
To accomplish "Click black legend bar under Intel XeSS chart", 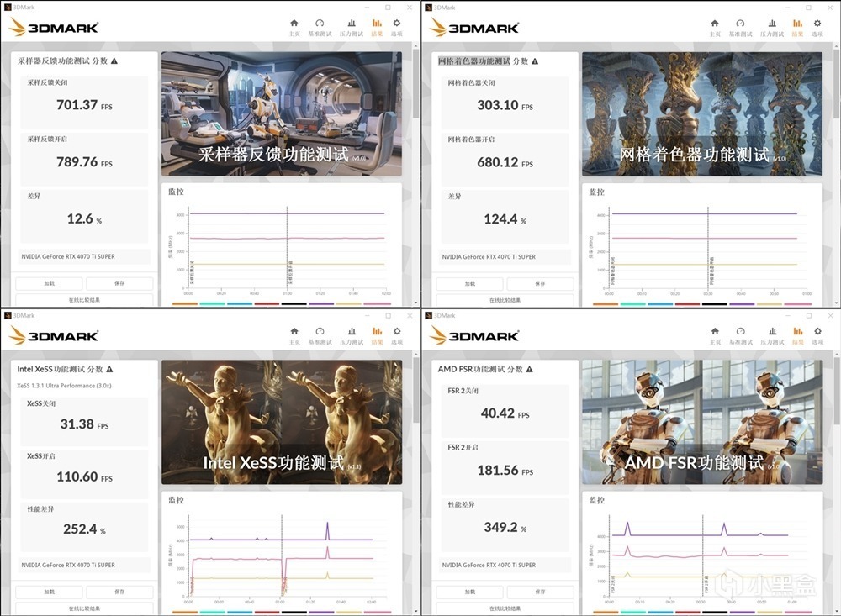I will tap(294, 613).
